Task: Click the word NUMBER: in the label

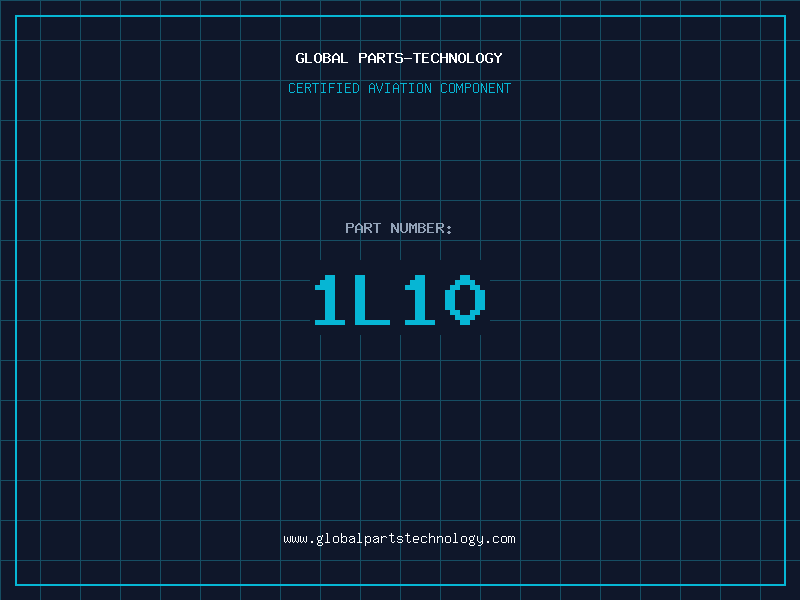Action: pyautogui.click(x=421, y=228)
